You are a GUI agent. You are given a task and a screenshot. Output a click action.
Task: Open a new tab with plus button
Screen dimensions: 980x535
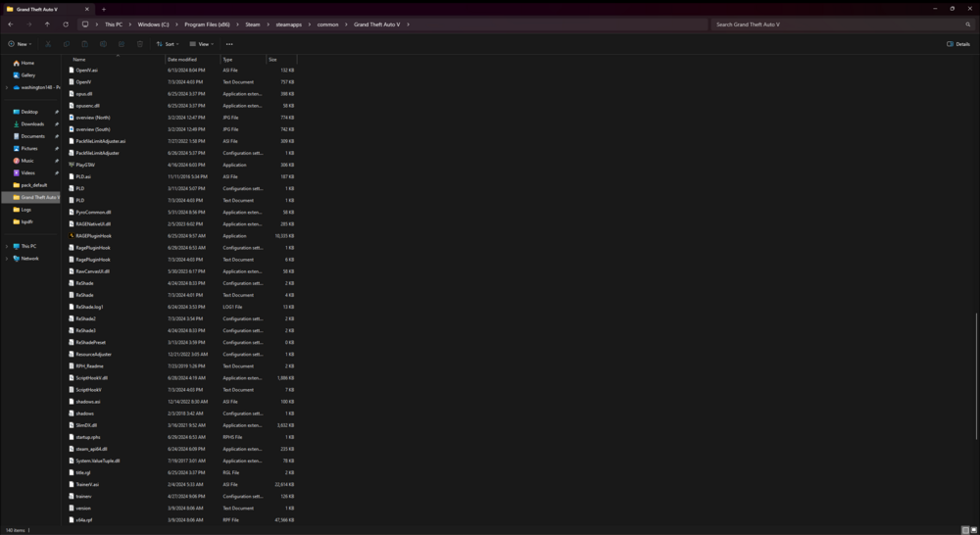tap(104, 10)
